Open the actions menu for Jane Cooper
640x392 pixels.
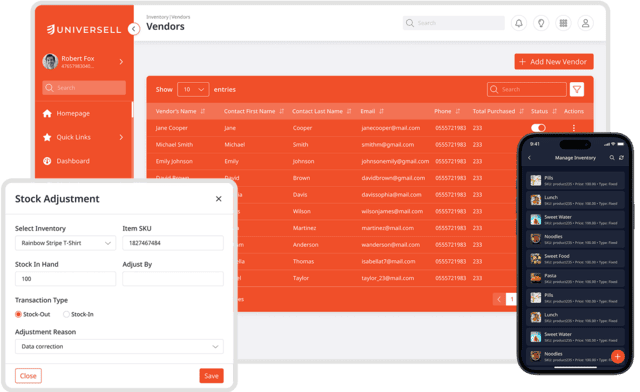(x=574, y=128)
